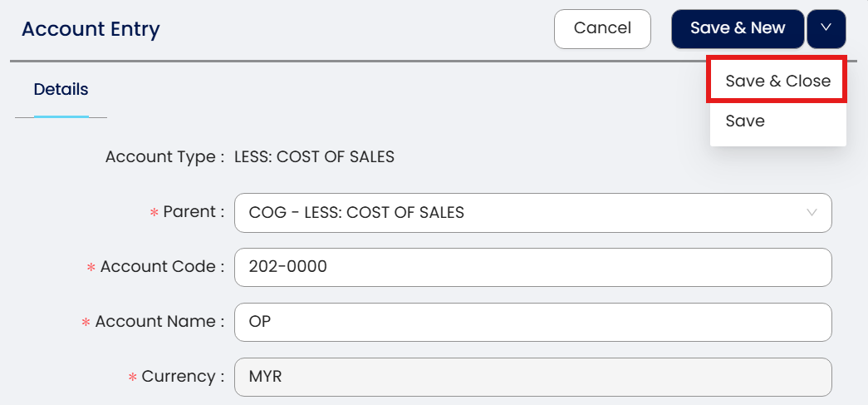Switch to the Details tab
868x405 pixels.
coord(61,90)
